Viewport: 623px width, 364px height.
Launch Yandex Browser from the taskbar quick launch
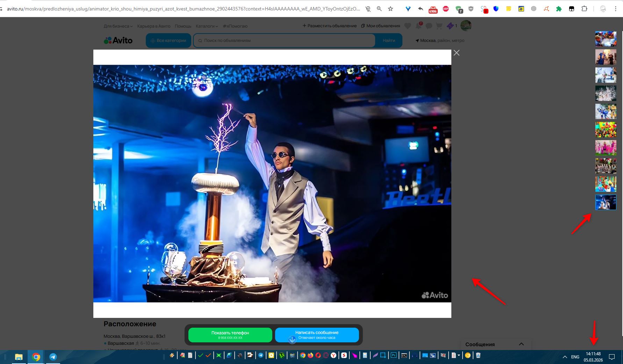(334, 355)
